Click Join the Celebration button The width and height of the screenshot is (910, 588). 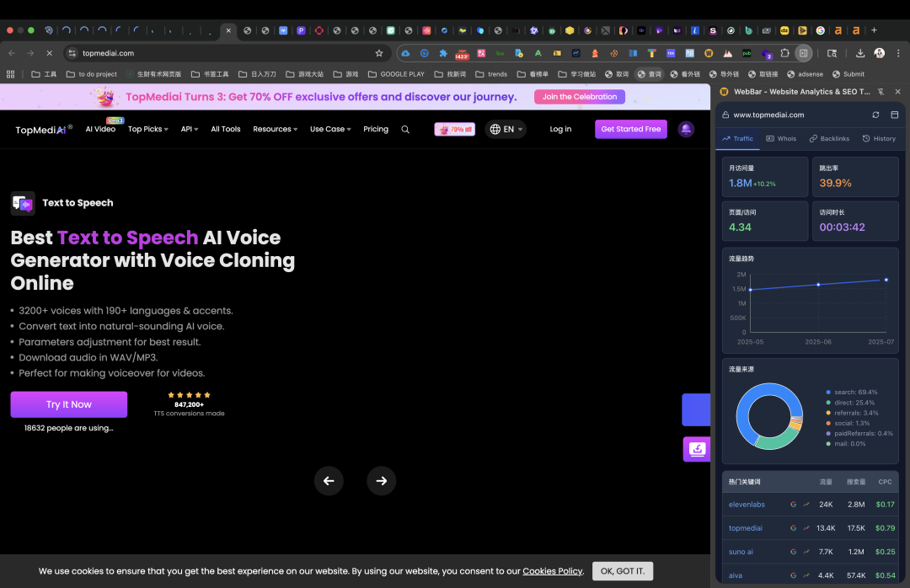(x=579, y=97)
